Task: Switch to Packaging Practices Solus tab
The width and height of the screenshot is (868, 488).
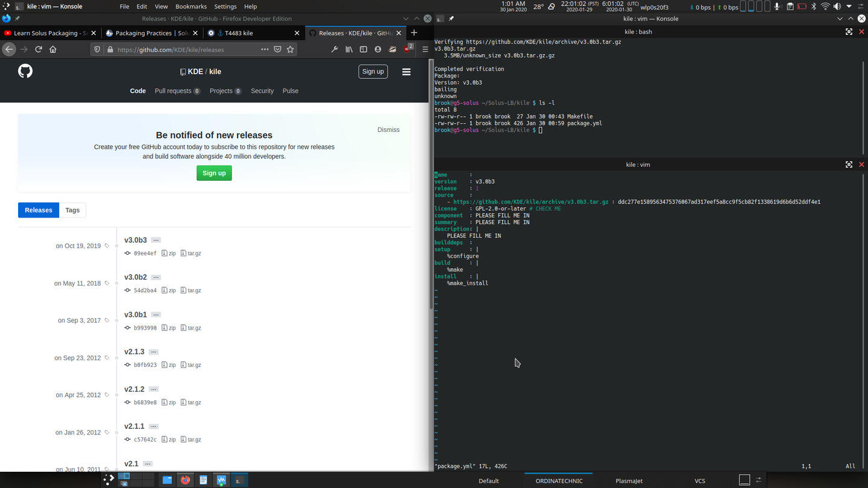Action: pos(151,33)
